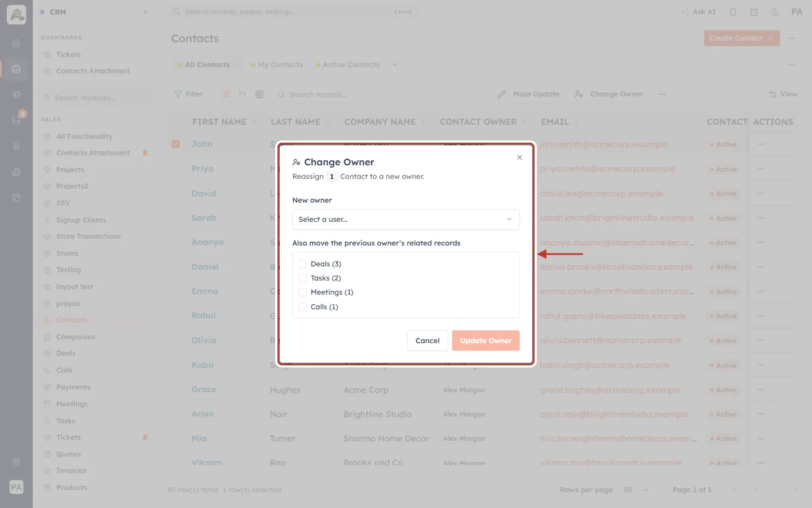Image resolution: width=812 pixels, height=508 pixels.
Task: Open the View settings button
Action: coord(783,94)
